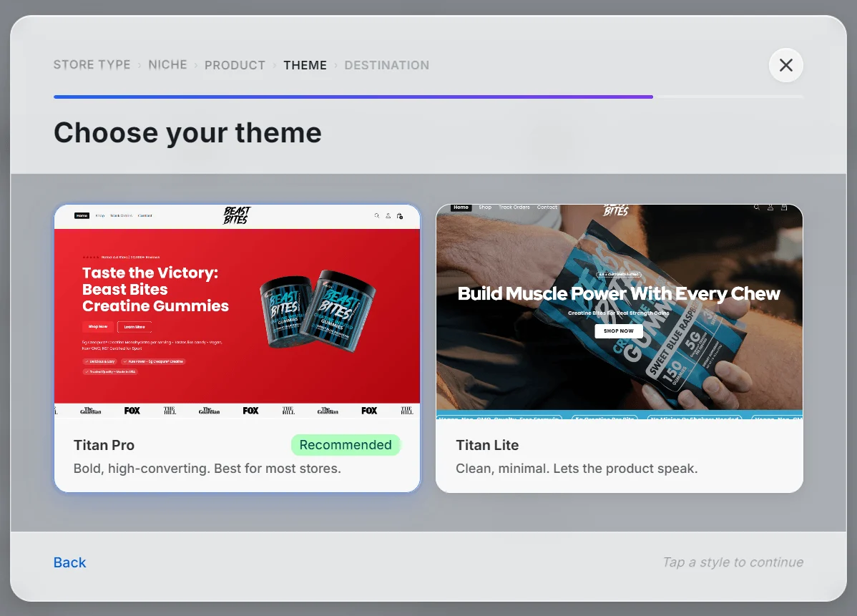Click the account icon in Titan Pro preview
857x616 pixels.
point(388,216)
